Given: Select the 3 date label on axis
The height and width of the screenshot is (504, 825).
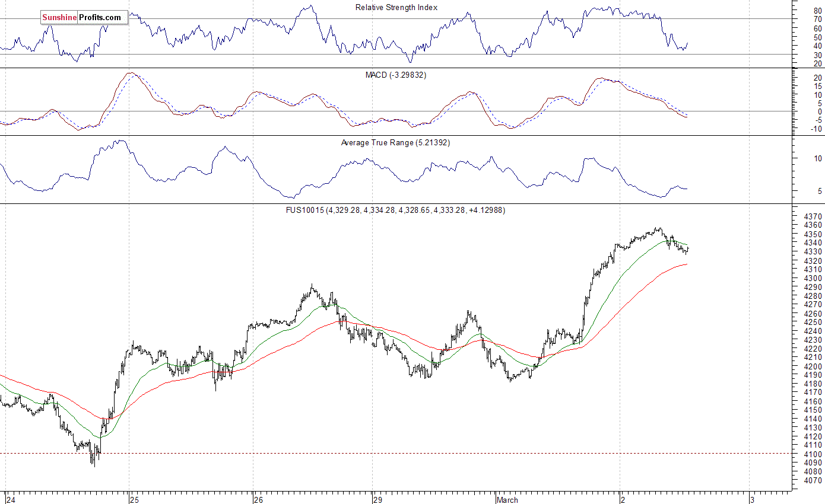Looking at the screenshot, I should (753, 500).
